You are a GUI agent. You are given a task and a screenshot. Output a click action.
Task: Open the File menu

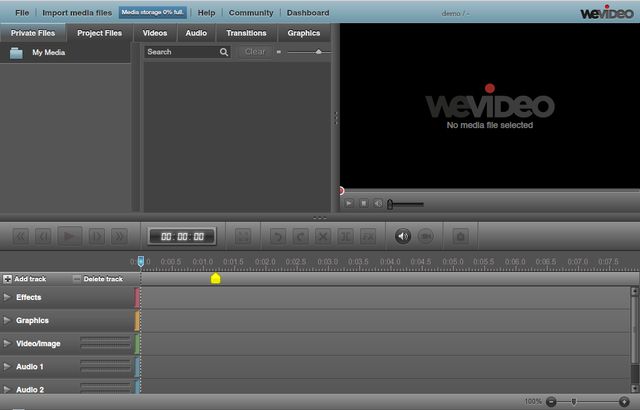[22, 13]
